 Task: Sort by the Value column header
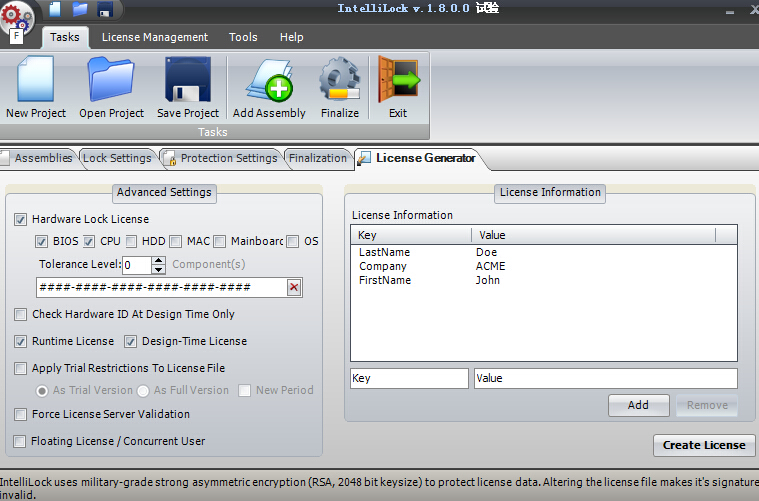coord(593,235)
